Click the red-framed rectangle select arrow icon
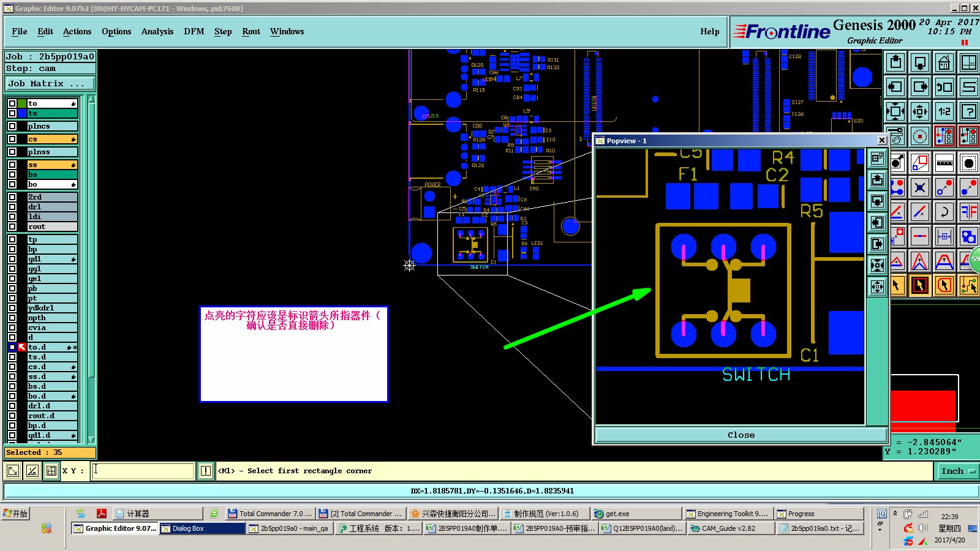 [920, 285]
